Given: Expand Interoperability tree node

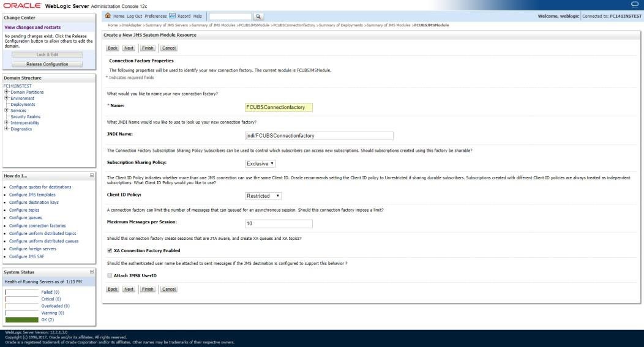Looking at the screenshot, I should pyautogui.click(x=6, y=123).
